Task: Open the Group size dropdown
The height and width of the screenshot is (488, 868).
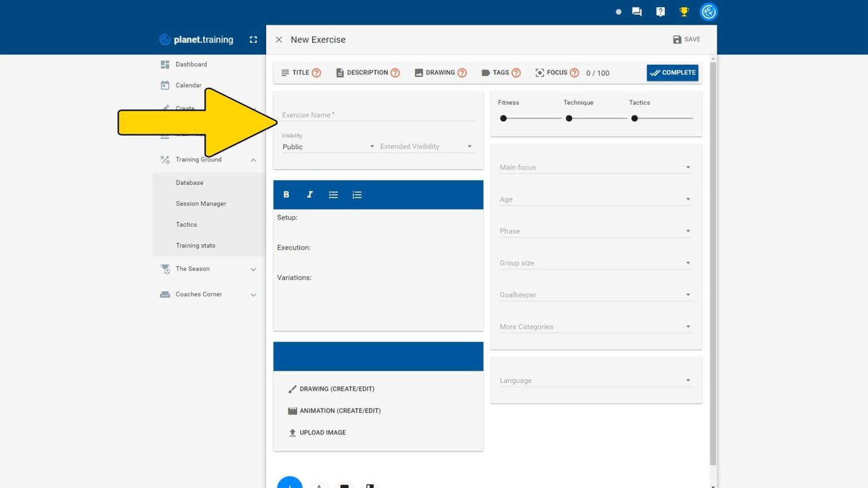Action: [594, 263]
